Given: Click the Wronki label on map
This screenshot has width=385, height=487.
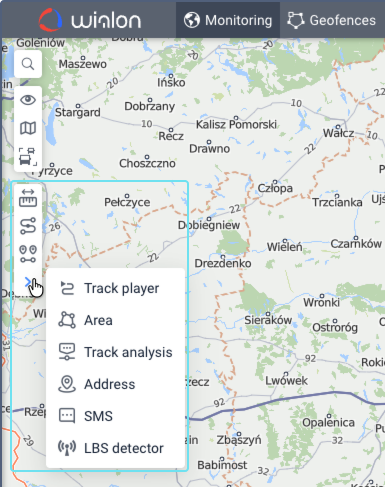Looking at the screenshot, I should [x=321, y=302].
